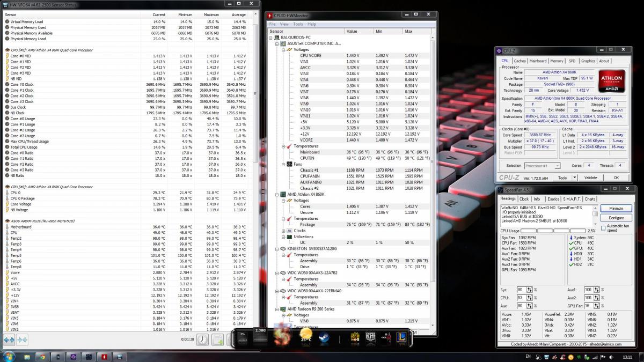This screenshot has height=362, width=644.
Task: Click the HWiNFO clock timer icon
Action: 202,339
